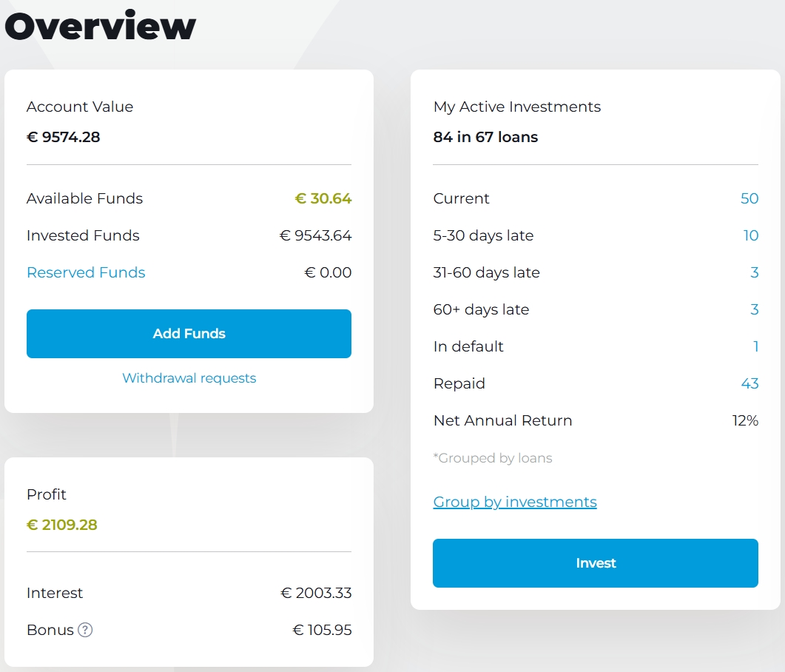
Task: Open the Reserved Funds link
Action: pos(86,272)
